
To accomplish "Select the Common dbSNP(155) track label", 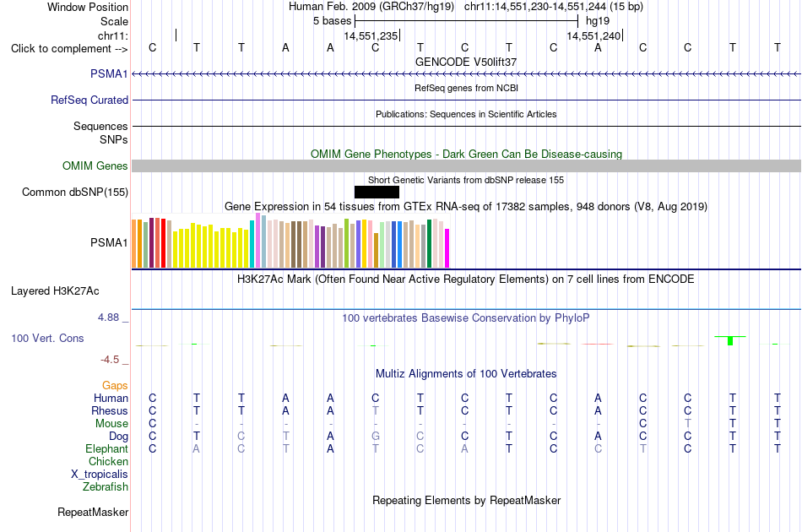I will point(74,192).
